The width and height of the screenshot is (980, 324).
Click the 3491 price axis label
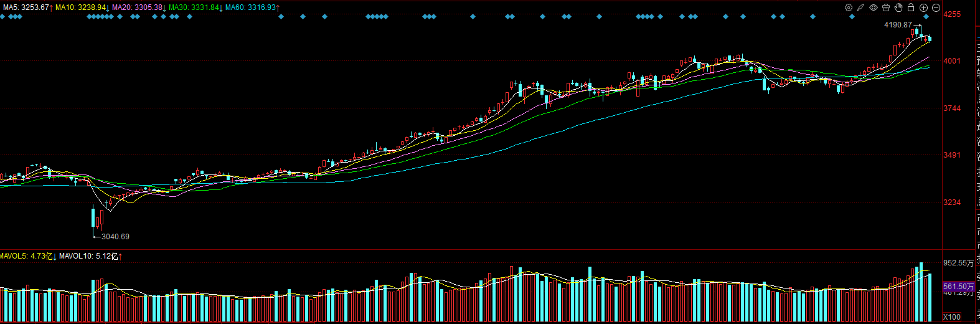coord(952,155)
